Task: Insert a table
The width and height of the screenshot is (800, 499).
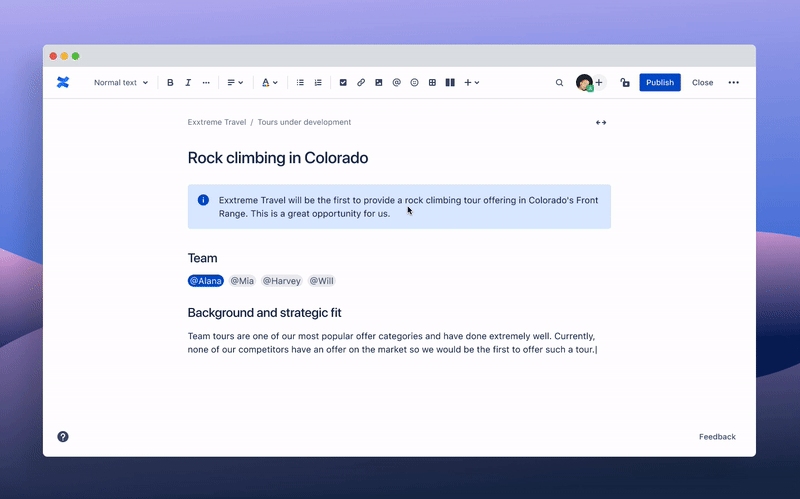Action: coord(432,82)
